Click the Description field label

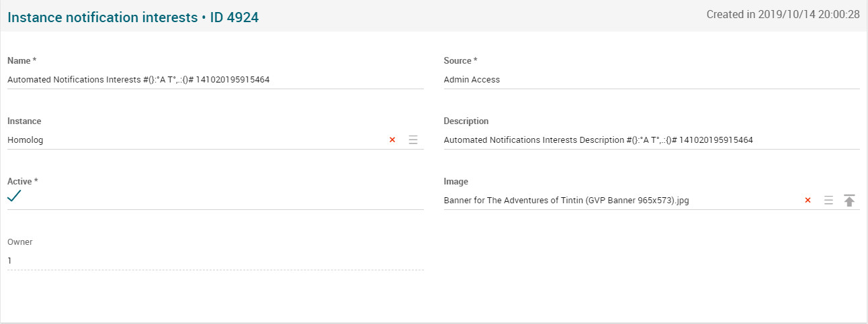point(466,121)
